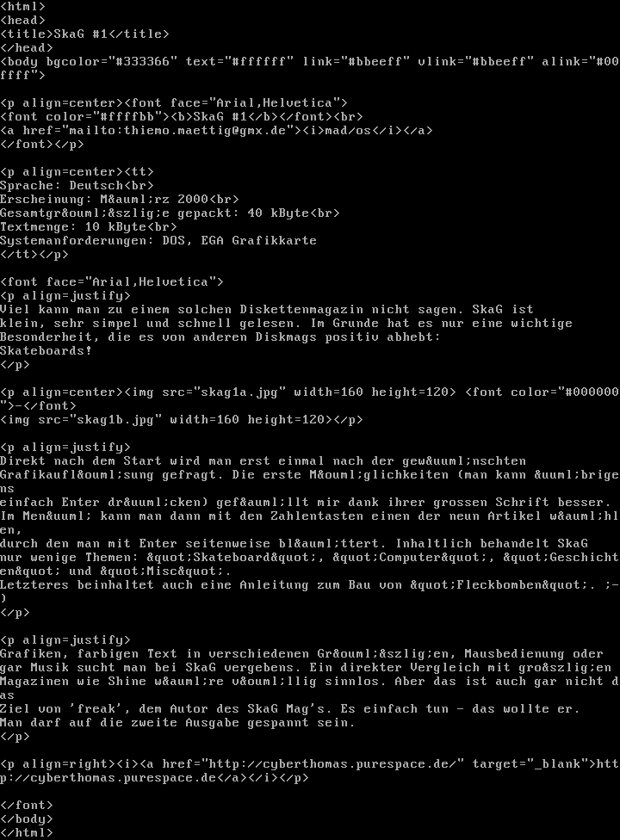Click the mad/os italic link text
The height and width of the screenshot is (840, 620).
pyautogui.click(x=348, y=131)
